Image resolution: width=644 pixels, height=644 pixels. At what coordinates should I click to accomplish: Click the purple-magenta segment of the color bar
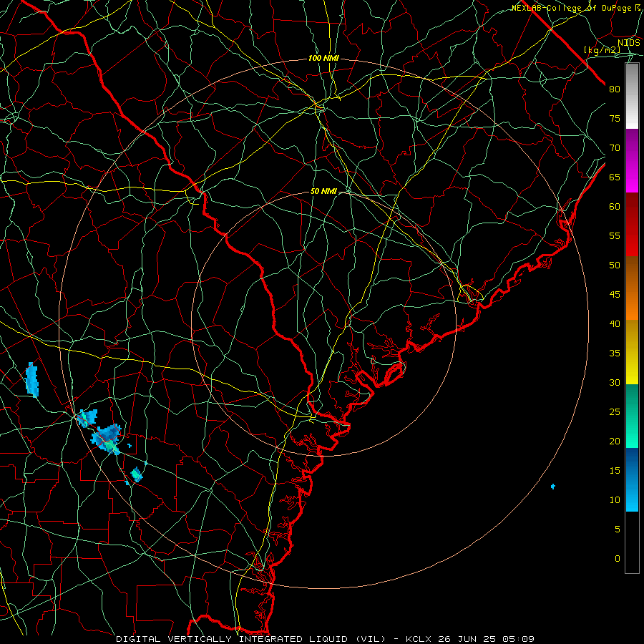pyautogui.click(x=632, y=161)
